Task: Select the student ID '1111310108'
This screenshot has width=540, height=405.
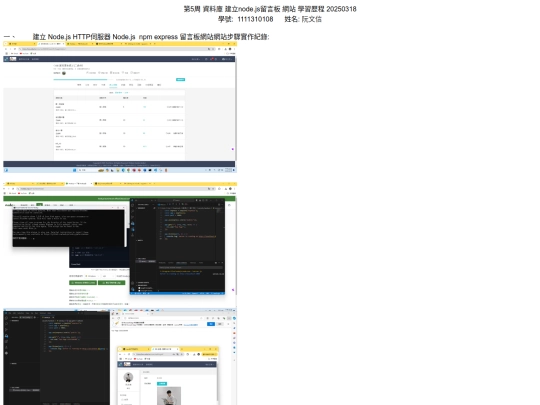Action: click(255, 19)
